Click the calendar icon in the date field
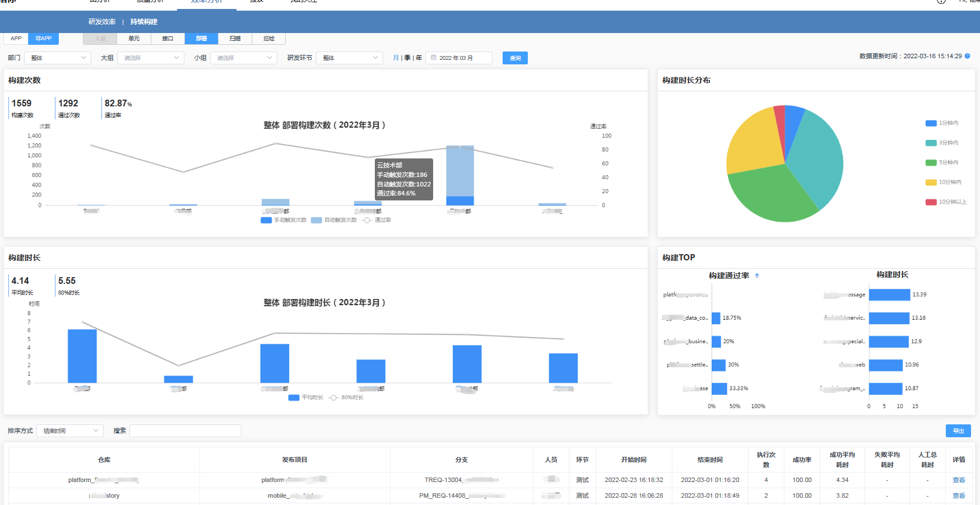 [434, 58]
